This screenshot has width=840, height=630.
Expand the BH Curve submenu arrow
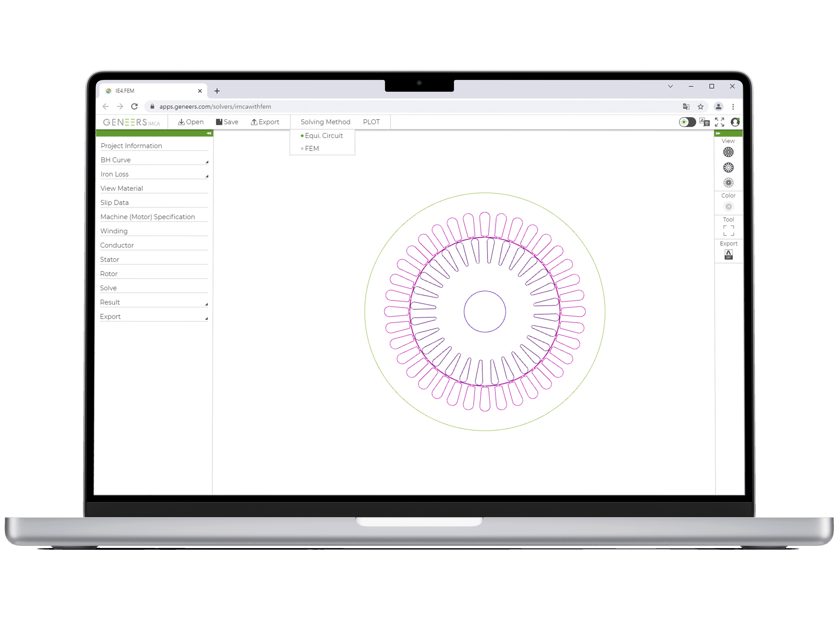click(207, 162)
